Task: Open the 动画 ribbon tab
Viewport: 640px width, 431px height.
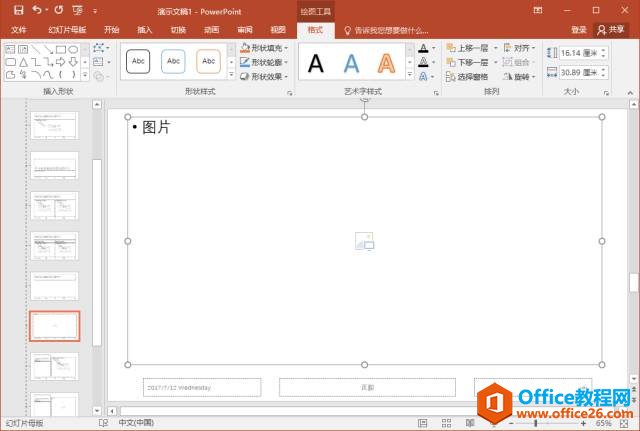Action: point(211,30)
